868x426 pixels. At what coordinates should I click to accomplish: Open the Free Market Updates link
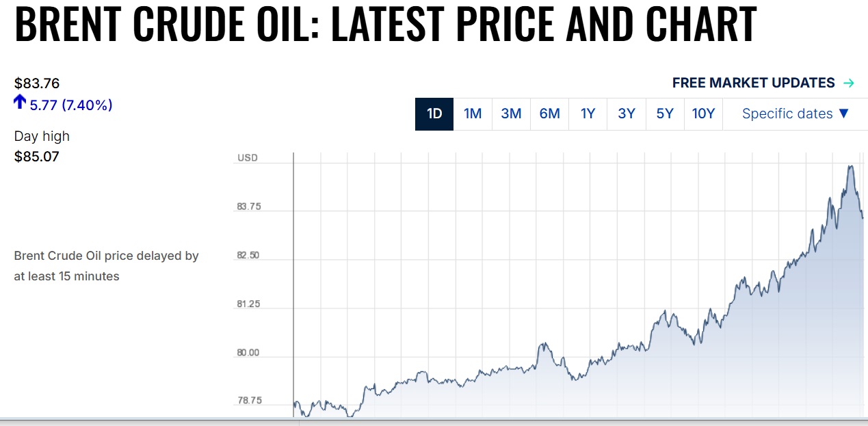point(753,83)
